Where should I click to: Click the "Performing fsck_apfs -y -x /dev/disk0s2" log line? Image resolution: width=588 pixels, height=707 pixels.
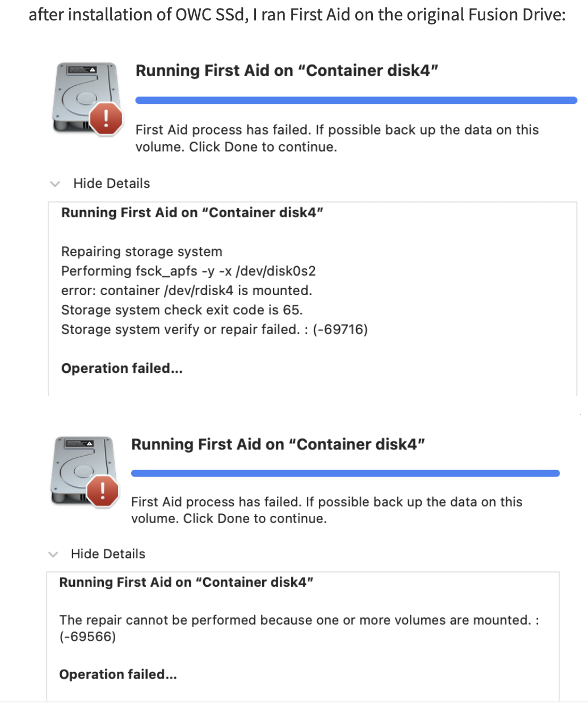pyautogui.click(x=188, y=271)
